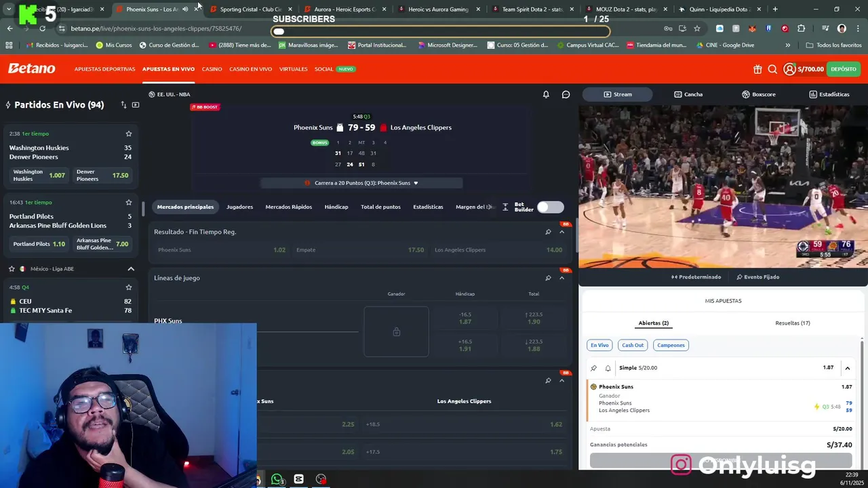Bet on Arkansas Pine Bluff at 7.00
Image resolution: width=868 pixels, height=488 pixels.
point(102,244)
